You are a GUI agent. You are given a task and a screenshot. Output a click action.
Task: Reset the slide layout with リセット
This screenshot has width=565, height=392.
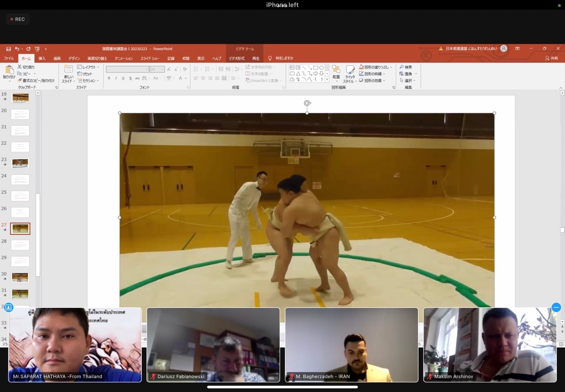pos(85,74)
